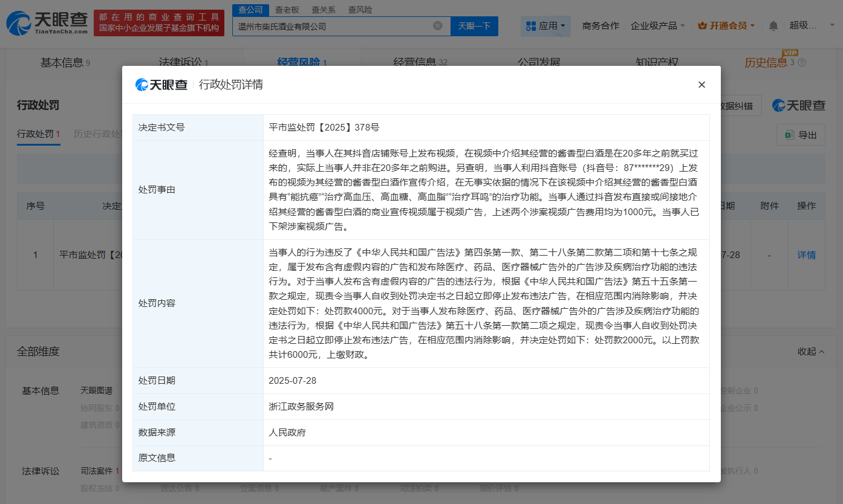This screenshot has width=843, height=504.
Task: Open notifications via the bell icon
Action: [773, 25]
